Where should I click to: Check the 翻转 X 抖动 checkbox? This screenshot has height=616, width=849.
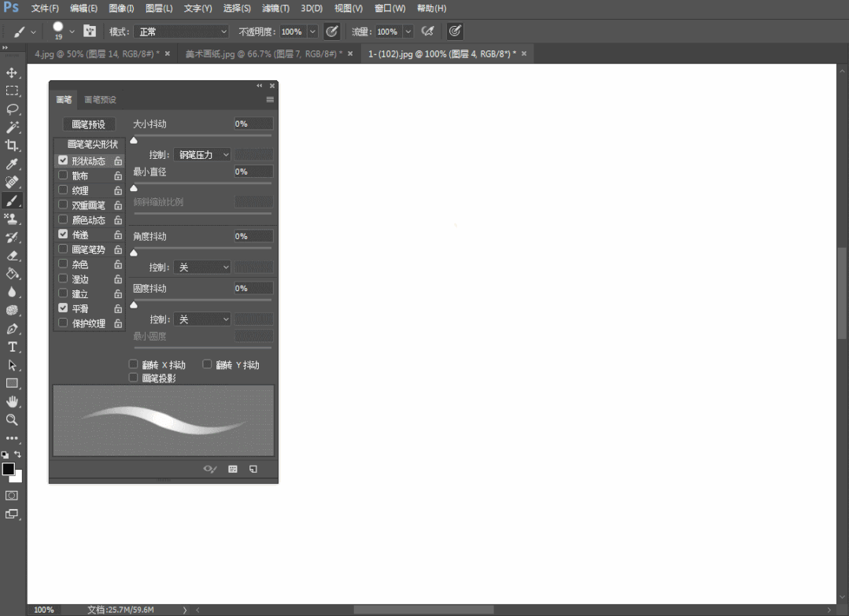tap(133, 364)
